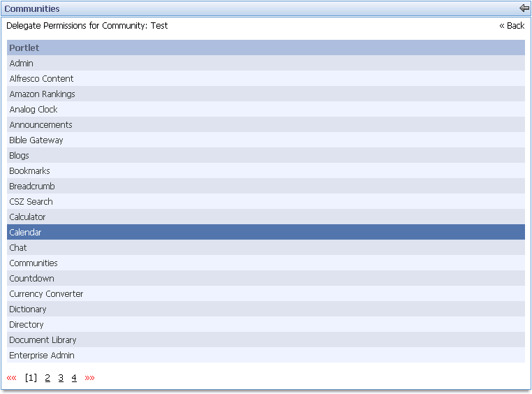Open page 3 of portlet list
The width and height of the screenshot is (532, 394).
click(x=61, y=378)
